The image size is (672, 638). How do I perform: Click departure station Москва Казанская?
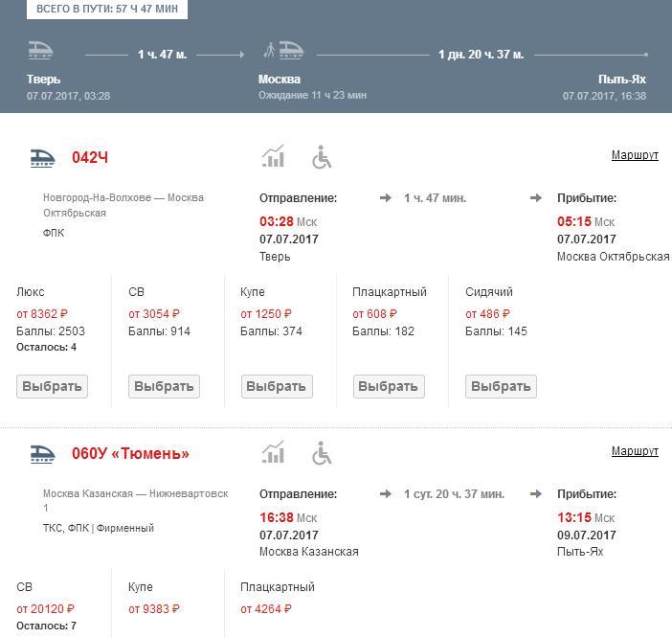coord(309,552)
